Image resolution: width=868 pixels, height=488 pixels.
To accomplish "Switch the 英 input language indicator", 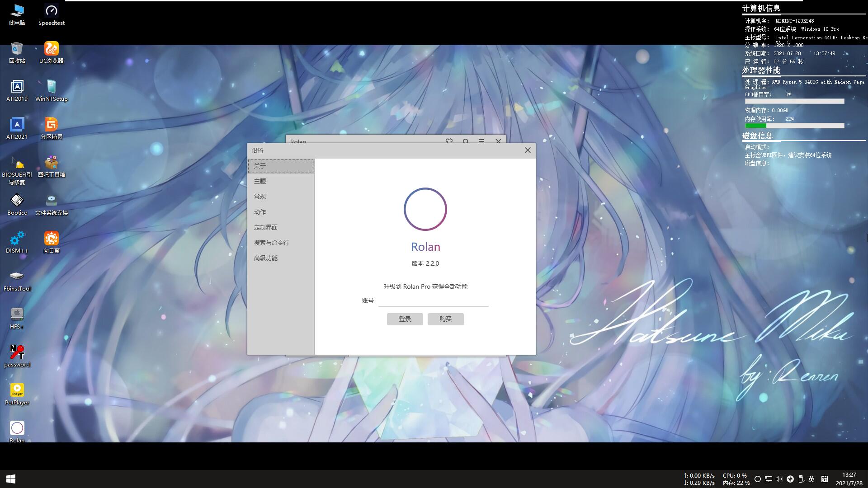I will click(811, 479).
